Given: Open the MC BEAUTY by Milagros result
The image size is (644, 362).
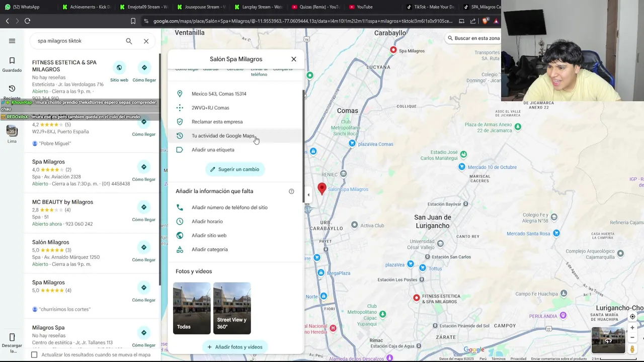Looking at the screenshot, I should [62, 202].
